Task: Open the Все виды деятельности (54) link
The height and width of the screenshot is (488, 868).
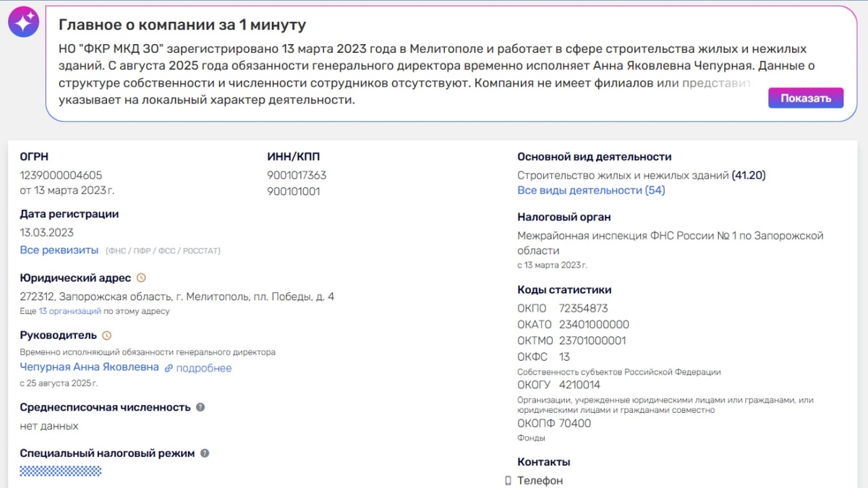Action: pos(591,190)
